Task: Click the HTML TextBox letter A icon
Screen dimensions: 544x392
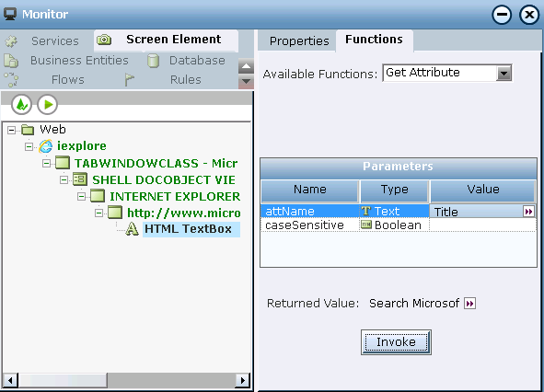Action: (x=132, y=229)
